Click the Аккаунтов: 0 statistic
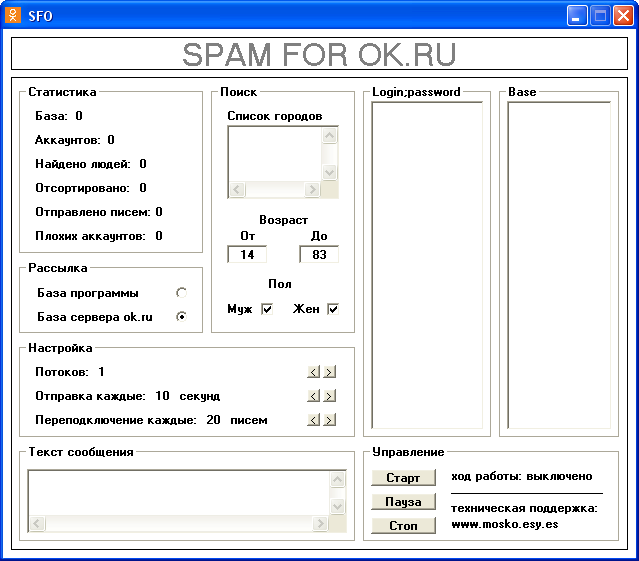This screenshot has width=639, height=561. (x=75, y=140)
